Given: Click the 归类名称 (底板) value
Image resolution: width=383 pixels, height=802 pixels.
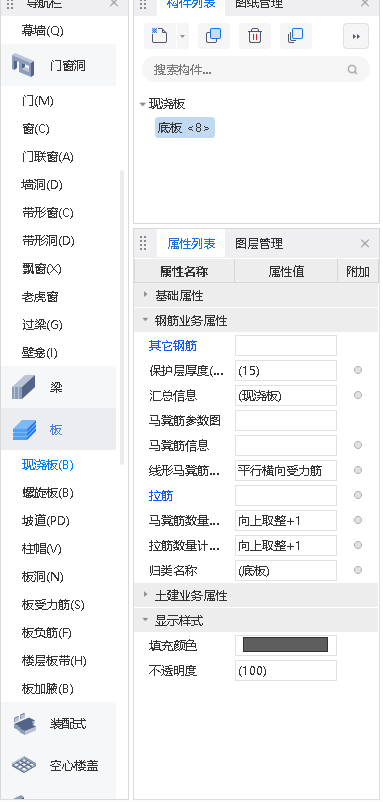Looking at the screenshot, I should click(286, 571).
